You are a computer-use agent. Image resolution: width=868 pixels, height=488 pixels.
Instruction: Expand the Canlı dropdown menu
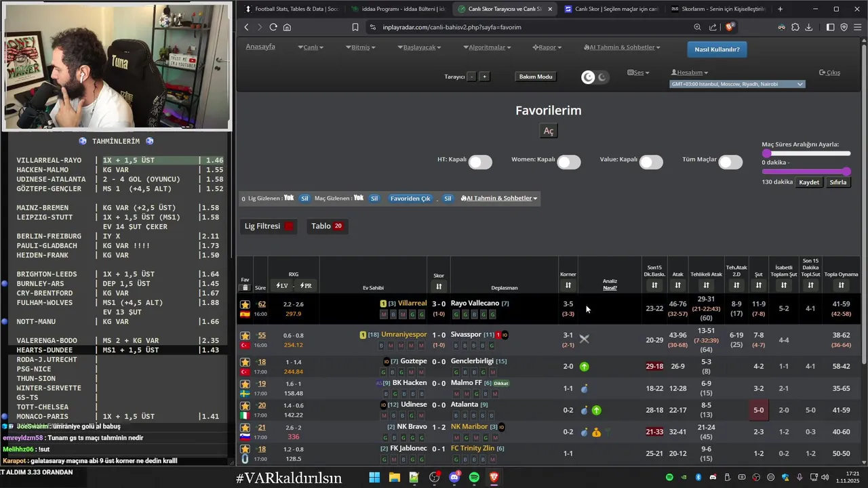(x=311, y=47)
